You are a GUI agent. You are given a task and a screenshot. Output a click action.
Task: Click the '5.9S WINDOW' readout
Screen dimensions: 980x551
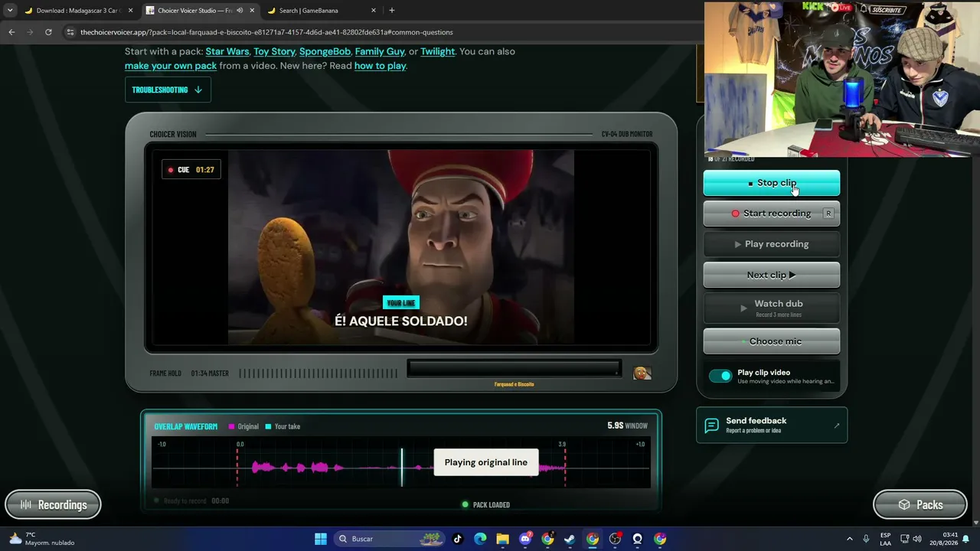627,425
